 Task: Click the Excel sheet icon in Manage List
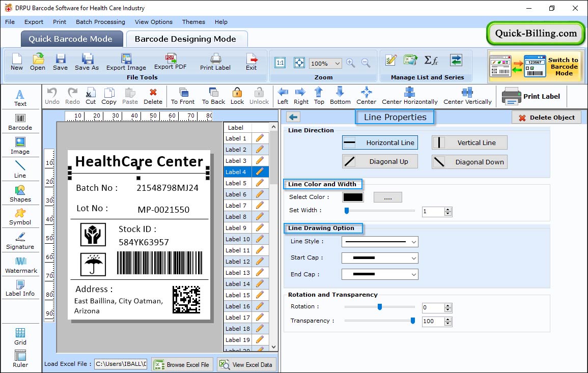coord(411,60)
